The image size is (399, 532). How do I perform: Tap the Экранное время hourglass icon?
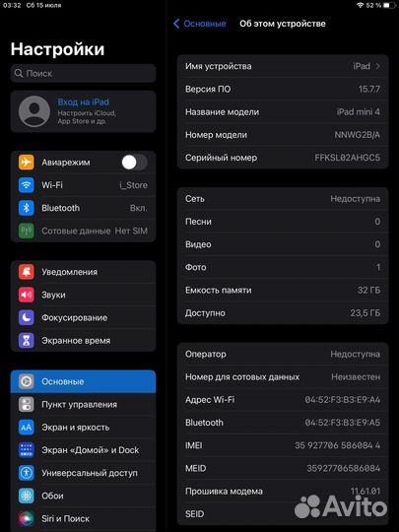point(27,340)
